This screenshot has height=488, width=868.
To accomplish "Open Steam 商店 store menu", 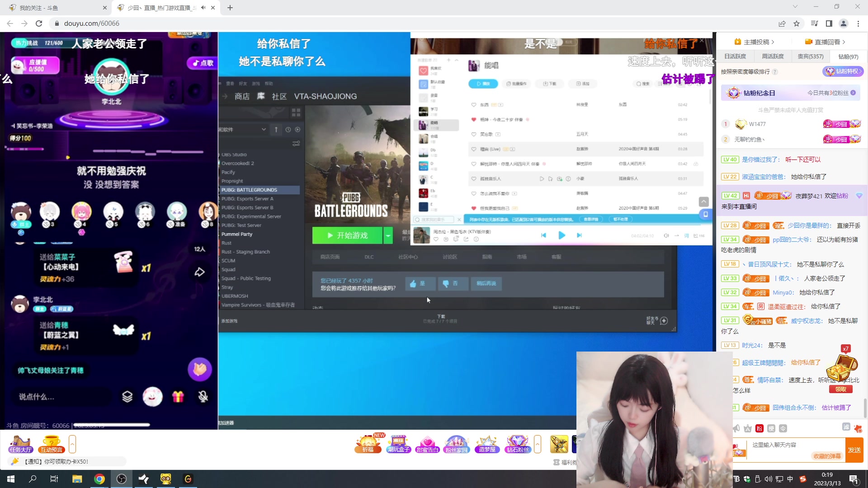I will click(x=242, y=96).
